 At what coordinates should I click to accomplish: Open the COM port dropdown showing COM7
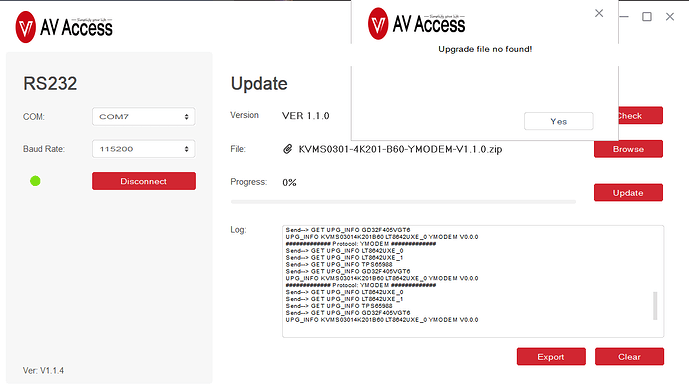click(x=144, y=116)
